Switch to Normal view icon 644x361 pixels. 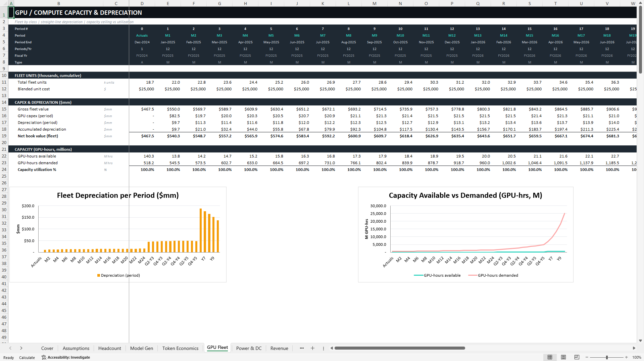[550, 357]
